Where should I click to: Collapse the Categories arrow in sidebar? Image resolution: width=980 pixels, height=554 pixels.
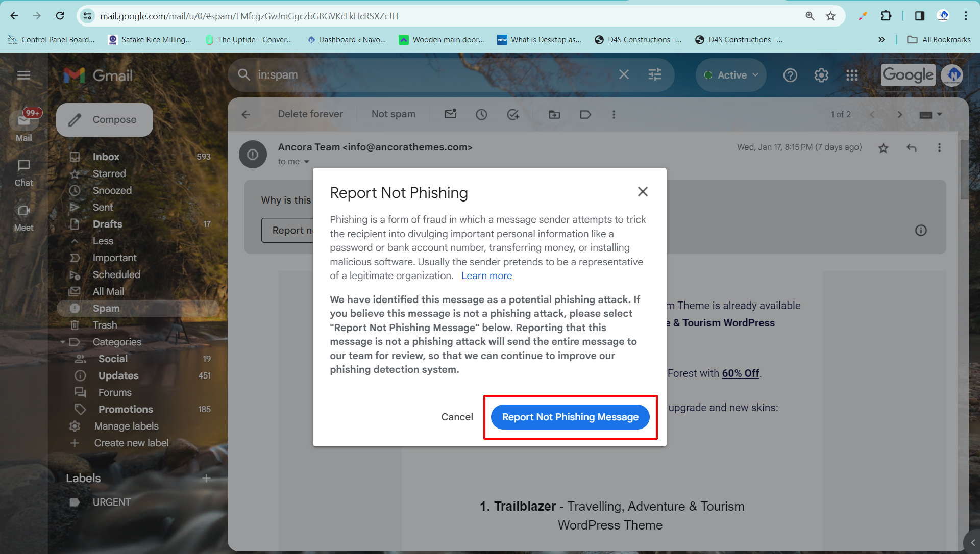(63, 342)
